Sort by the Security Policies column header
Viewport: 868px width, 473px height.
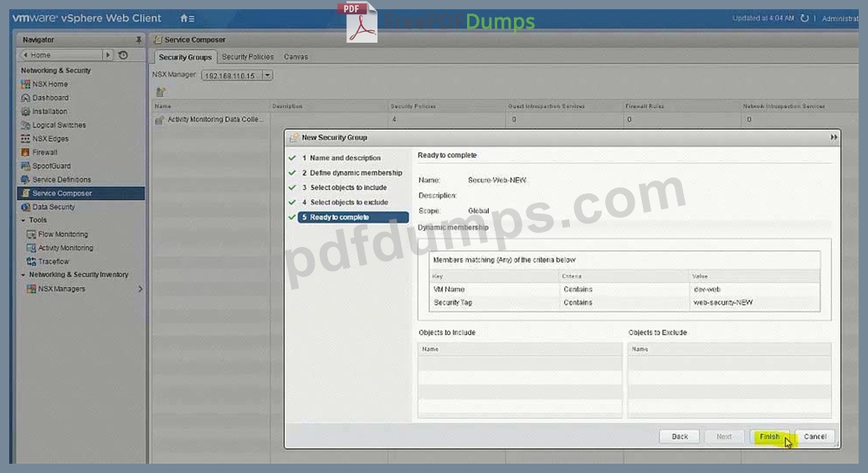[446, 105]
